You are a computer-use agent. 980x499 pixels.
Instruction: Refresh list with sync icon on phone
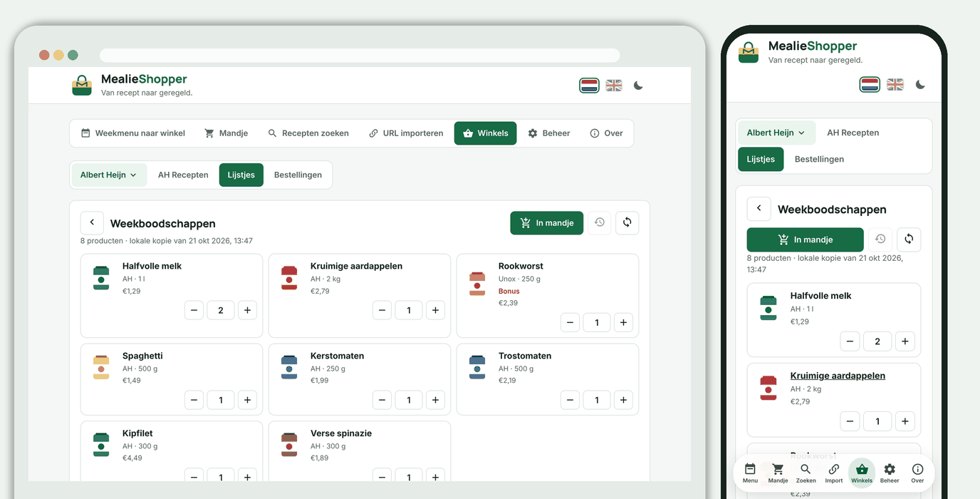coord(909,240)
